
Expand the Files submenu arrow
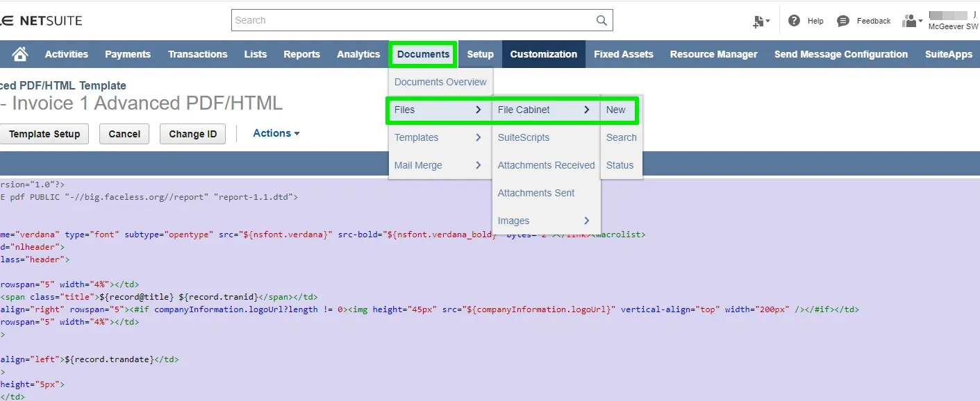point(478,110)
